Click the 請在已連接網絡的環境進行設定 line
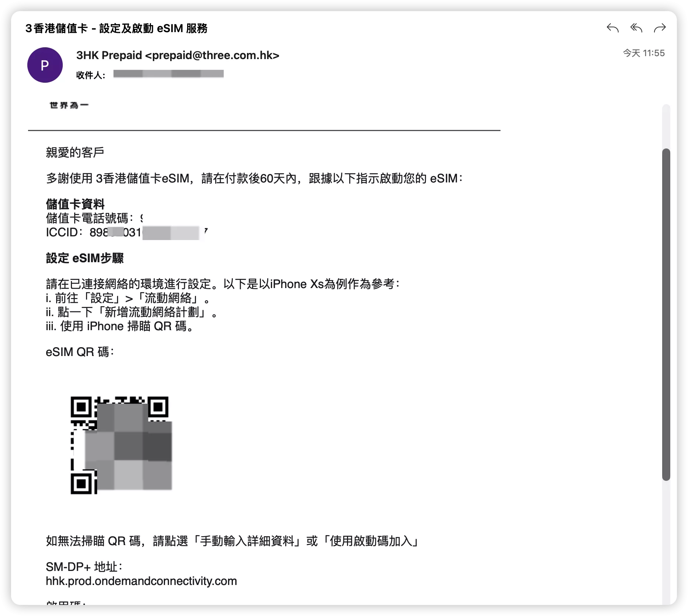This screenshot has width=688, height=616. (223, 284)
